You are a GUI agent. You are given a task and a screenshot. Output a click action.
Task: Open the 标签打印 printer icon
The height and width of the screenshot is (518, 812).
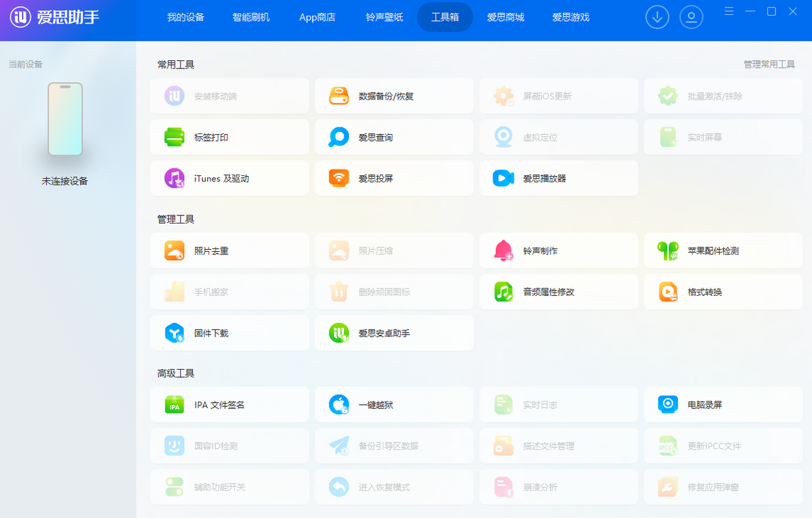[x=175, y=137]
